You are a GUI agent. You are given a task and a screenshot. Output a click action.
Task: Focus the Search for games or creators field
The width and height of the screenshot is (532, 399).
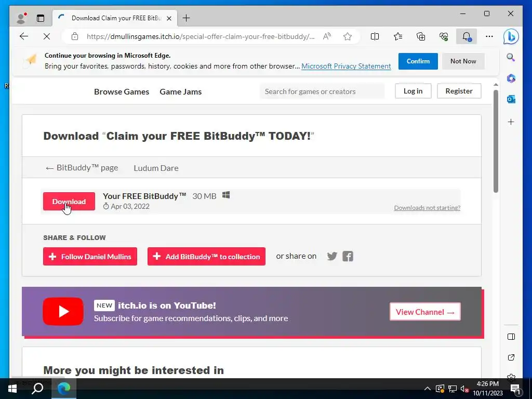pyautogui.click(x=322, y=91)
